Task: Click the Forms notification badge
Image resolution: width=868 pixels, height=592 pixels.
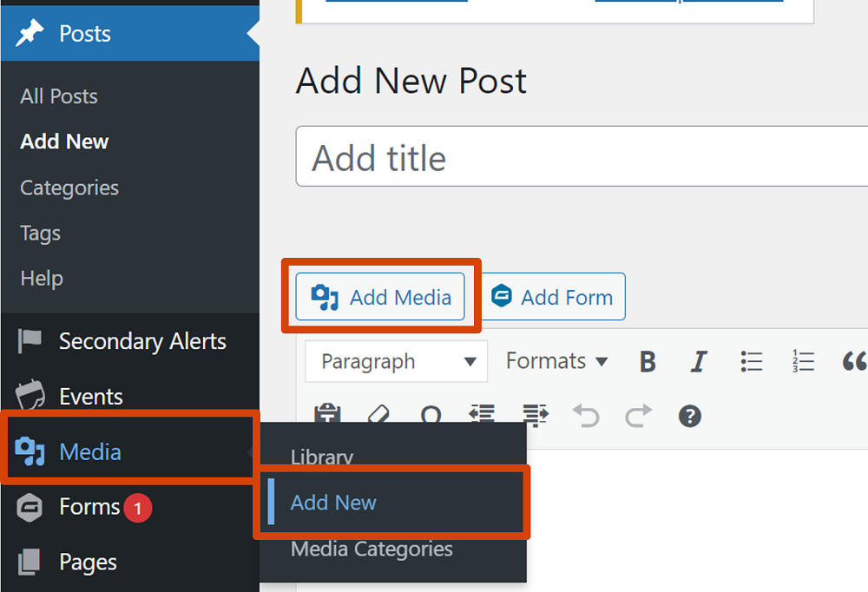Action: click(138, 508)
